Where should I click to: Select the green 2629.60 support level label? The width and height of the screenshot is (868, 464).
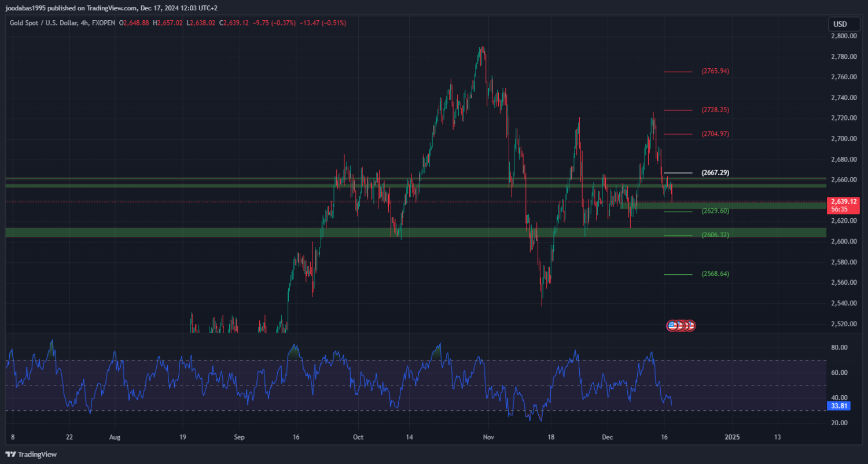point(715,211)
